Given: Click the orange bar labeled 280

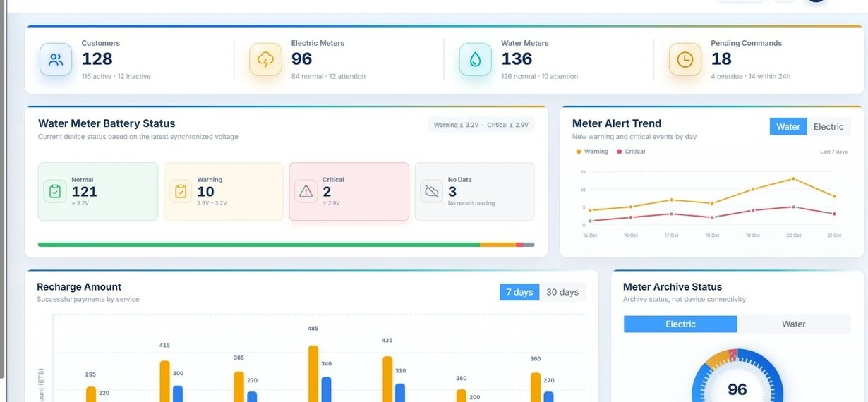Looking at the screenshot, I should [x=462, y=396].
